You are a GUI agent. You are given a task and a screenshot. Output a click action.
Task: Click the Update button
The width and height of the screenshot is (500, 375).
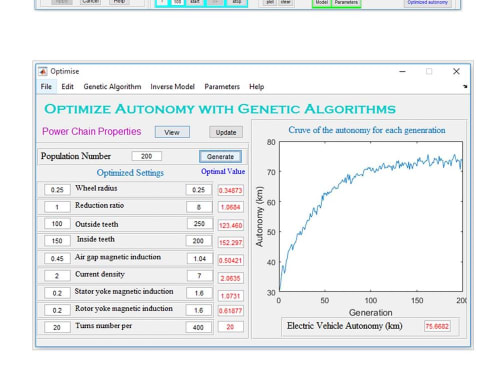pos(226,132)
